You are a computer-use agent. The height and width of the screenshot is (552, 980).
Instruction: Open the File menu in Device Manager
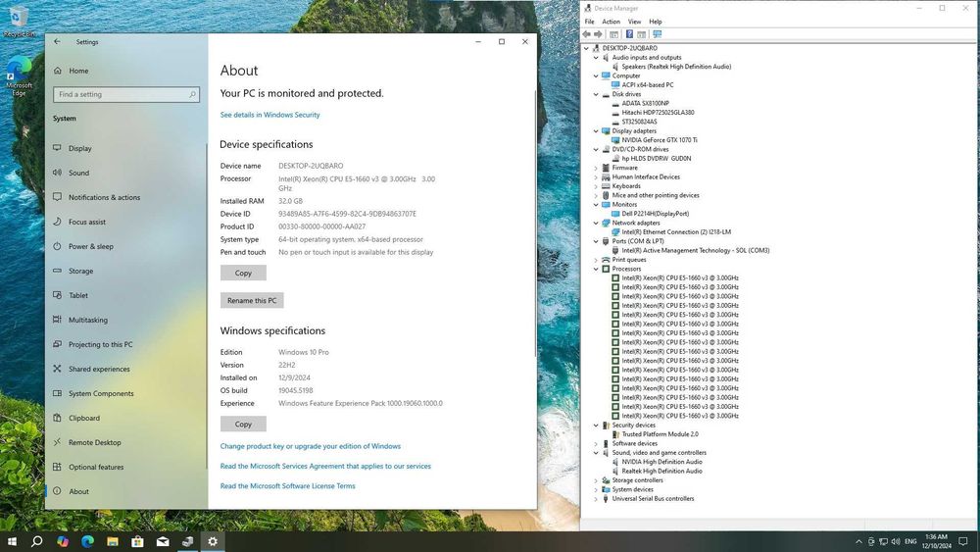[x=589, y=22]
